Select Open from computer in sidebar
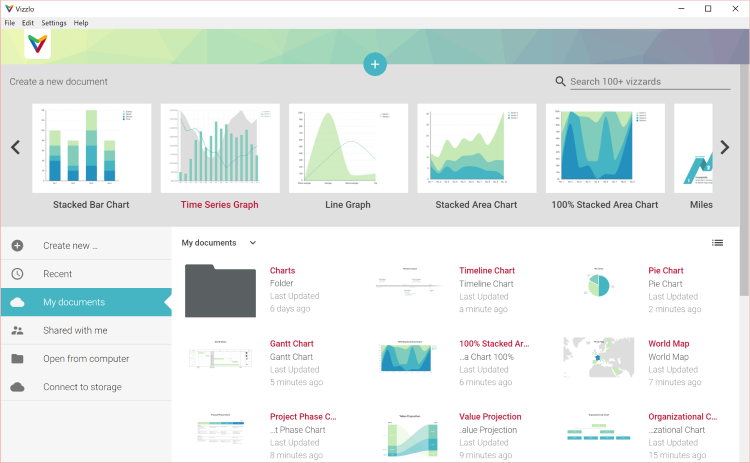The height and width of the screenshot is (463, 750). pyautogui.click(x=86, y=359)
